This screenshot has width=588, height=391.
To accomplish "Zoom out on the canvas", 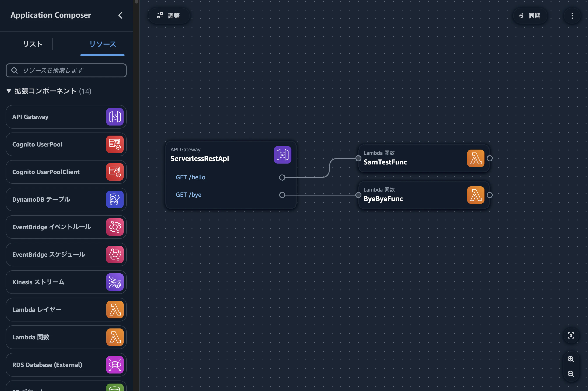I will point(571,374).
